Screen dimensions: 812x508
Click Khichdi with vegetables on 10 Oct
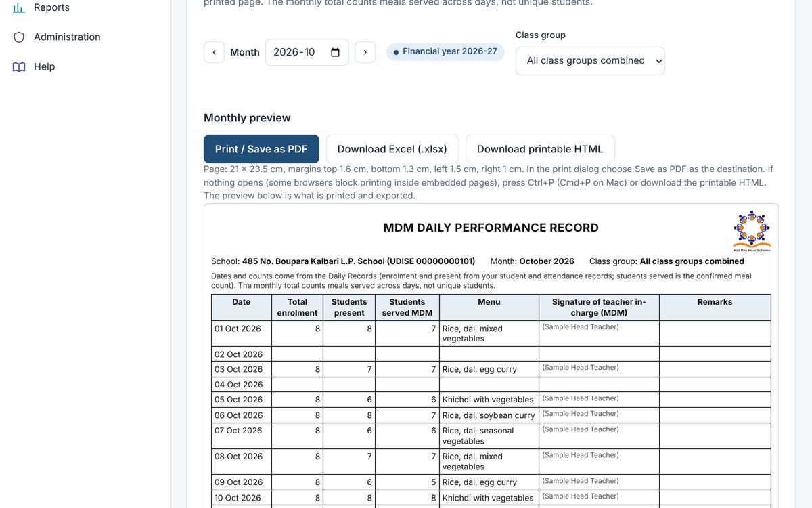[488, 498]
